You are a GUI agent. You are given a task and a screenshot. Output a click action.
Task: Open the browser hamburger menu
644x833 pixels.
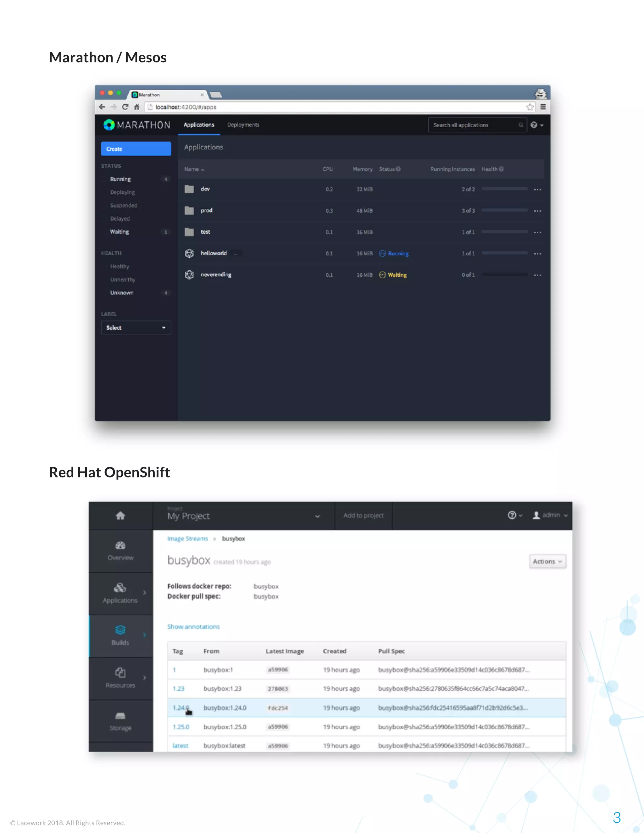[543, 107]
